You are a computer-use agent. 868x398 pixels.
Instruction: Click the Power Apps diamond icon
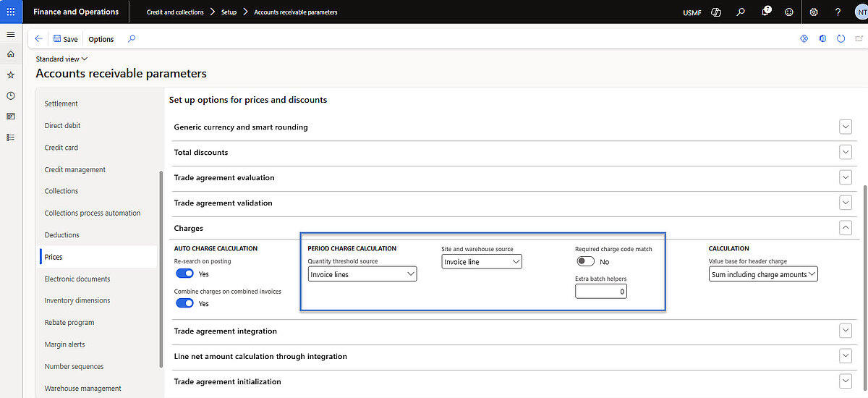tap(804, 39)
